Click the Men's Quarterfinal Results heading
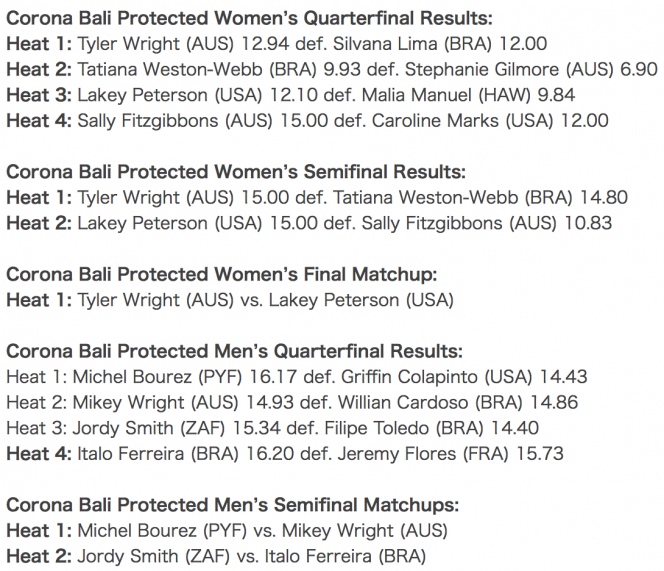The height and width of the screenshot is (571, 664). pos(234,352)
